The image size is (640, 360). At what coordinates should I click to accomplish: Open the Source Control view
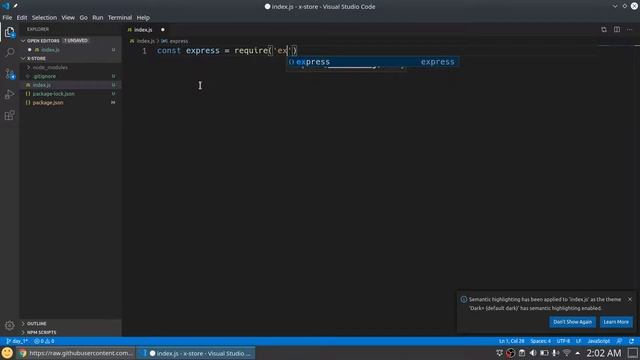(9, 74)
